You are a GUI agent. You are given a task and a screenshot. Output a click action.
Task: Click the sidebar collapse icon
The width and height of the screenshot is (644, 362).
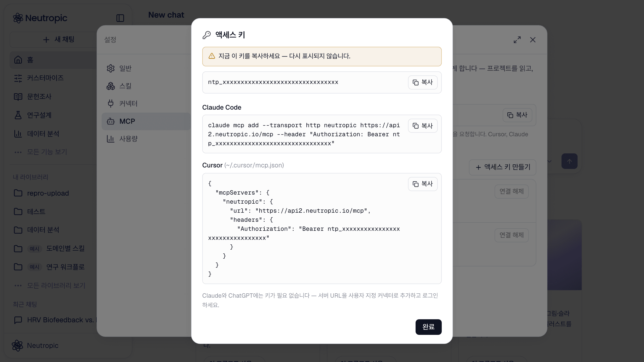coord(120,18)
